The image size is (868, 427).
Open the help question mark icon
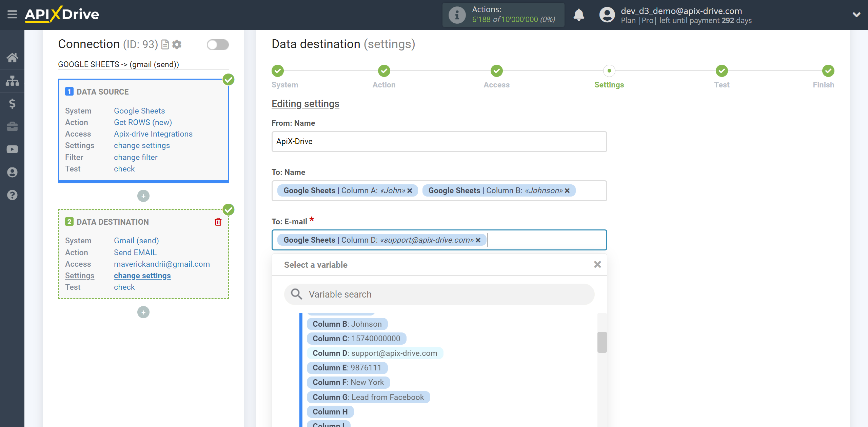(x=12, y=195)
